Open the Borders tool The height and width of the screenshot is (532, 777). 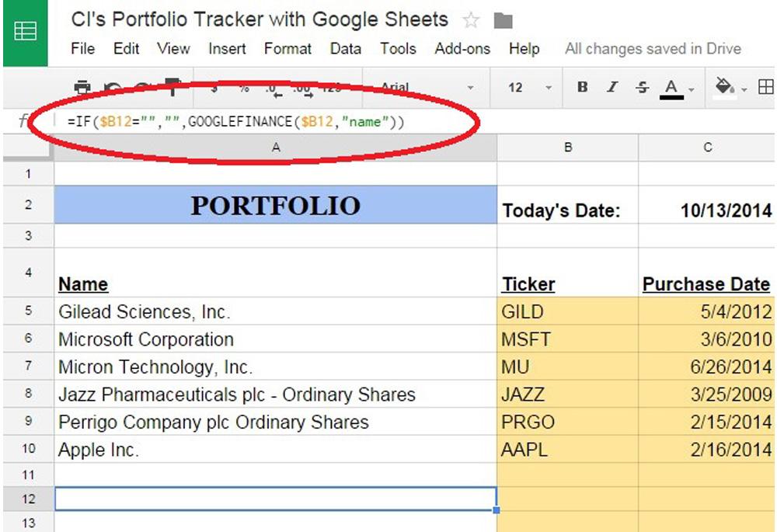pos(766,87)
